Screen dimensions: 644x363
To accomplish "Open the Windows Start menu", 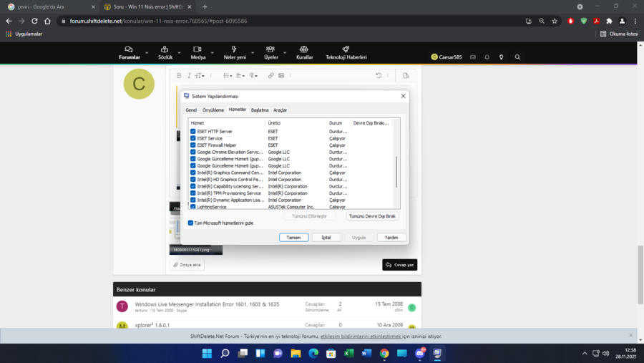I will (207, 353).
